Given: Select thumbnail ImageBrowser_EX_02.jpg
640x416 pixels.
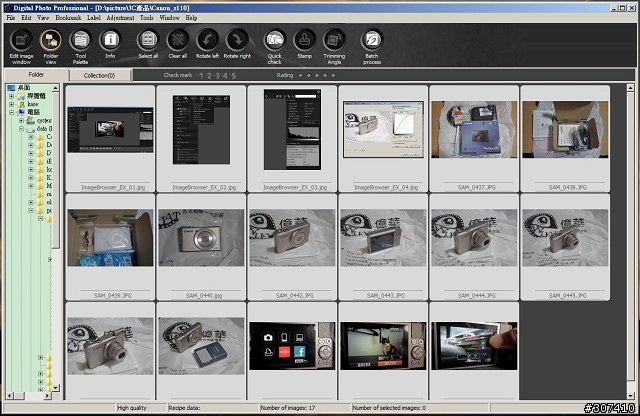Looking at the screenshot, I should click(201, 139).
